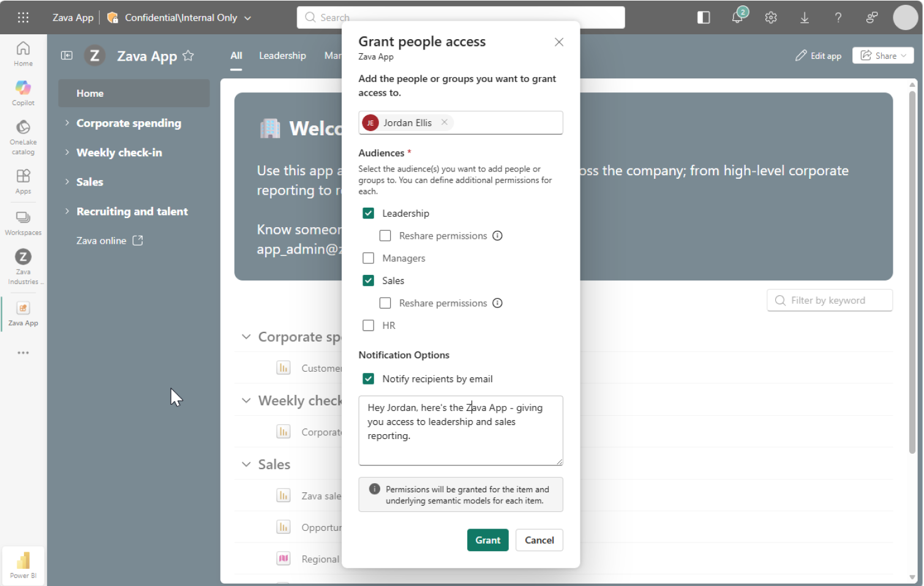Switch to the Leadership tab
This screenshot has height=586, width=924.
click(x=282, y=56)
